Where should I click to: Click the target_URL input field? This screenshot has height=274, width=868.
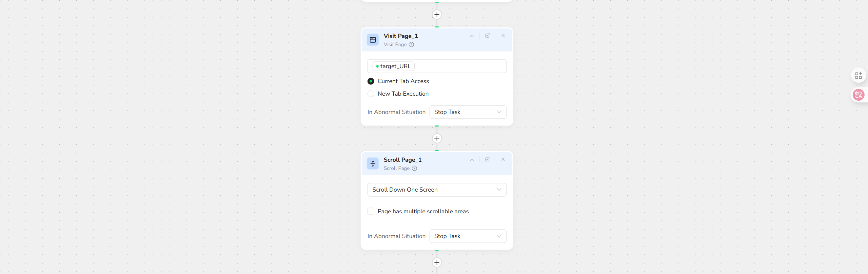(x=458, y=66)
